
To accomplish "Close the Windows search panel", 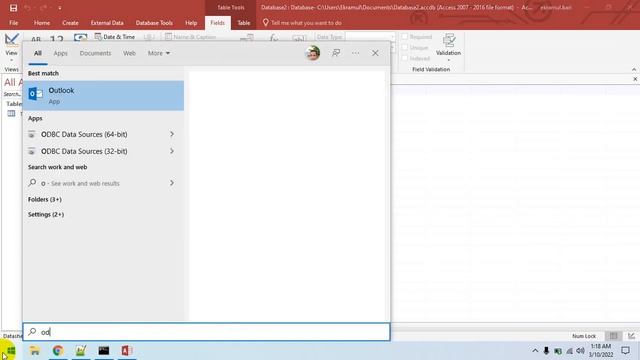I will (375, 53).
